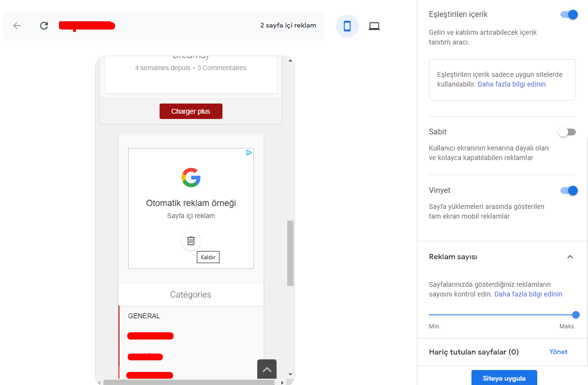Click Hariç tutulan sayfalar (0) label
This screenshot has width=588, height=385.
coord(474,352)
